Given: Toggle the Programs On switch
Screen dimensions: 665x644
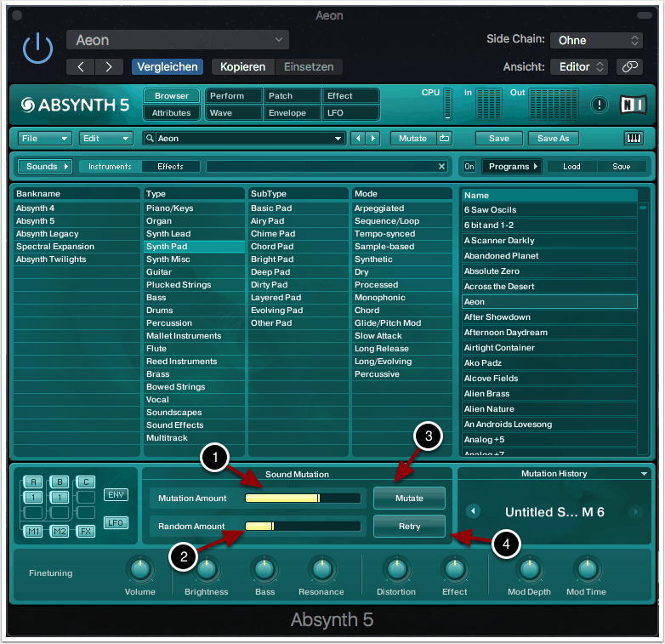Looking at the screenshot, I should [469, 167].
